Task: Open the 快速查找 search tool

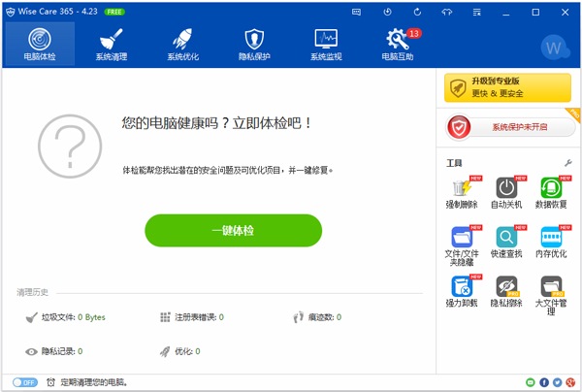Action: pyautogui.click(x=506, y=243)
